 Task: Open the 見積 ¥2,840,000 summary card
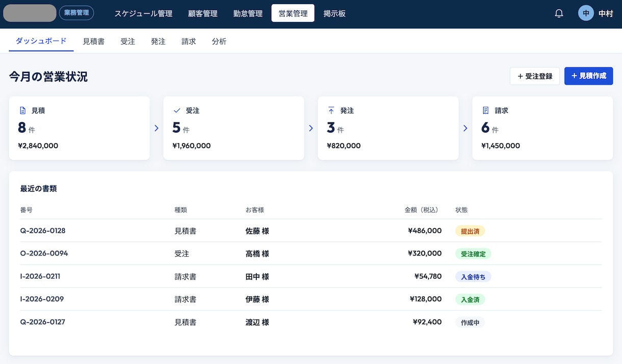click(x=80, y=128)
